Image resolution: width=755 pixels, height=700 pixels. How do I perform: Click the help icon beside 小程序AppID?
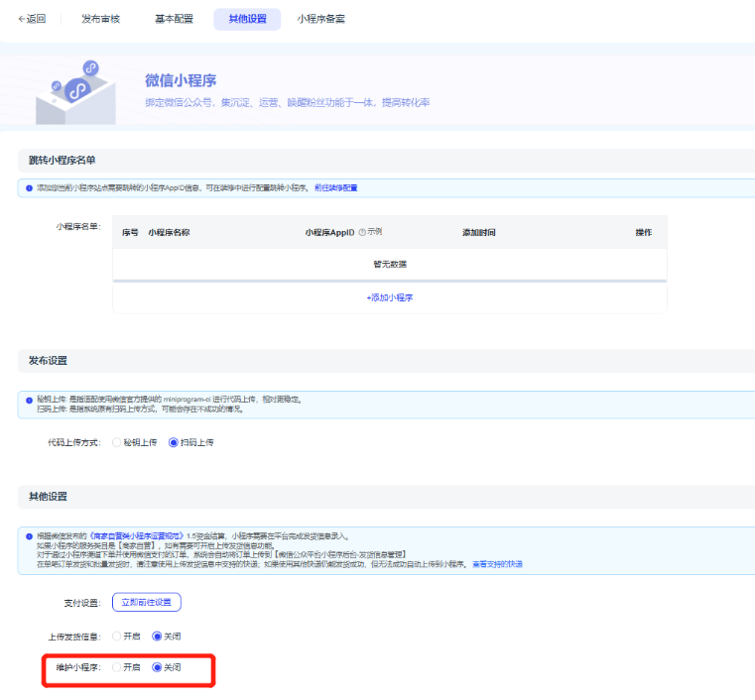362,232
